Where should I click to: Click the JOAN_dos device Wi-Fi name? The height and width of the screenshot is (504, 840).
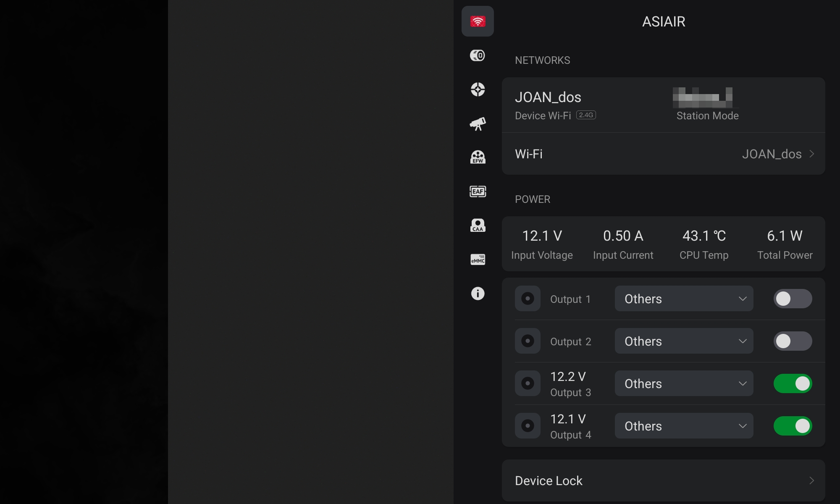coord(548,97)
